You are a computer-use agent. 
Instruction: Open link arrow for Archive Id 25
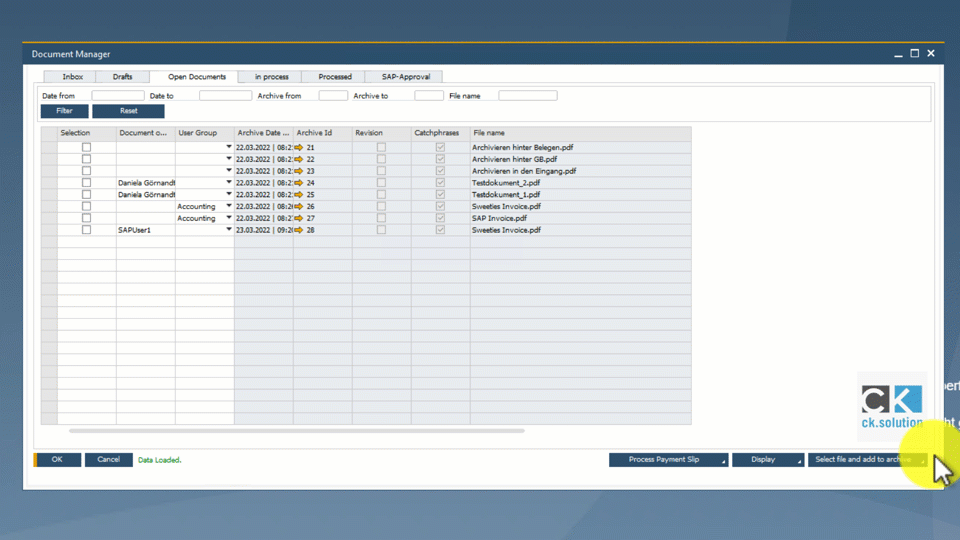click(299, 195)
